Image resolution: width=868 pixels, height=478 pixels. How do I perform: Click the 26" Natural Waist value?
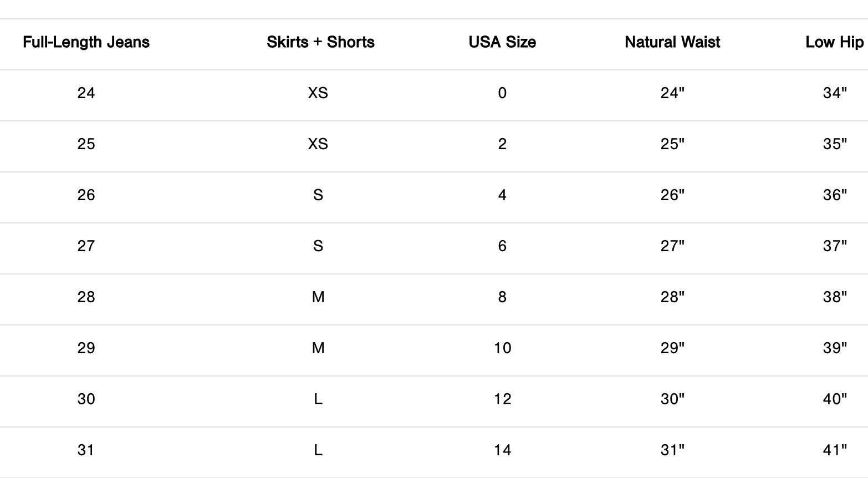(672, 195)
